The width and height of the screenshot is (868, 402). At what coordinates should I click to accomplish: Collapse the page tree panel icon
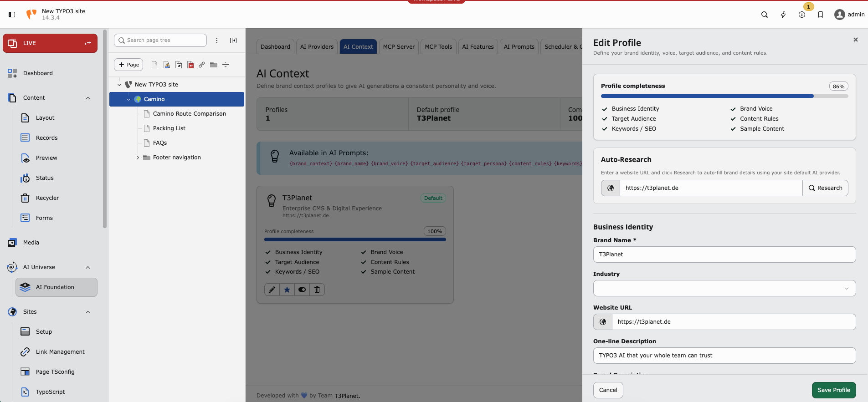click(233, 41)
